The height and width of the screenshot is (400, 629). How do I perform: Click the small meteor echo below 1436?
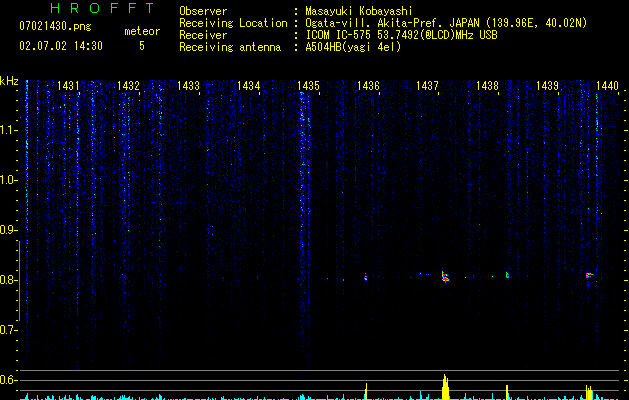click(365, 277)
